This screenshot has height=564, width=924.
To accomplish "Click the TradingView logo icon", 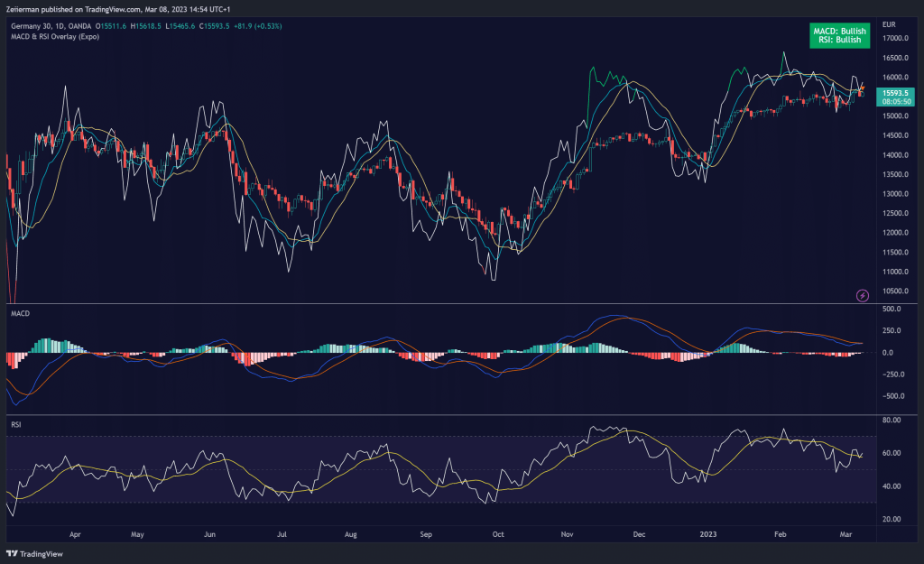I will [13, 554].
